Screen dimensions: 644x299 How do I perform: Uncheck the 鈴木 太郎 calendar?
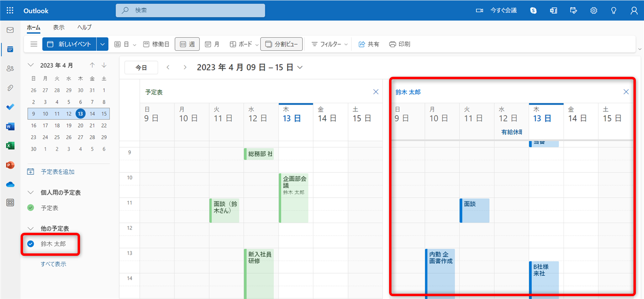[31, 244]
